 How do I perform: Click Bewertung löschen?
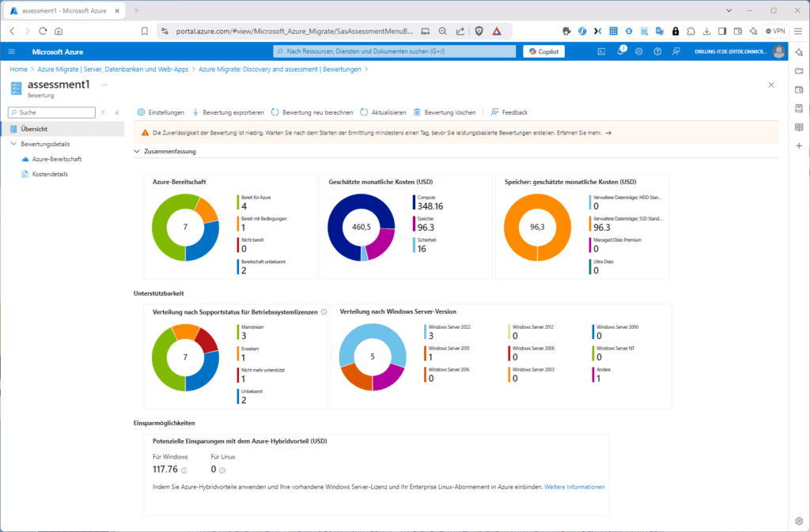pos(445,112)
